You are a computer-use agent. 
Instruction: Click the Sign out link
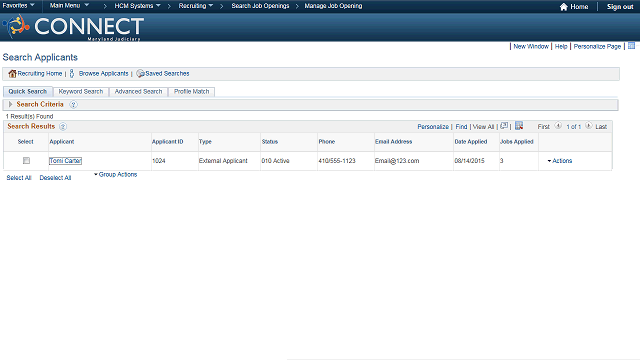[x=620, y=7]
